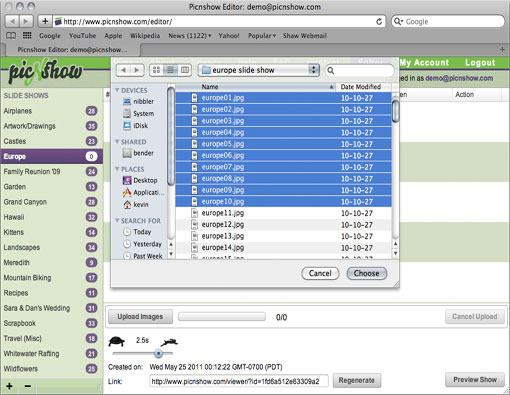Viewport: 510px width, 395px height.
Task: Open Top Sites grid icon
Action: (27, 35)
